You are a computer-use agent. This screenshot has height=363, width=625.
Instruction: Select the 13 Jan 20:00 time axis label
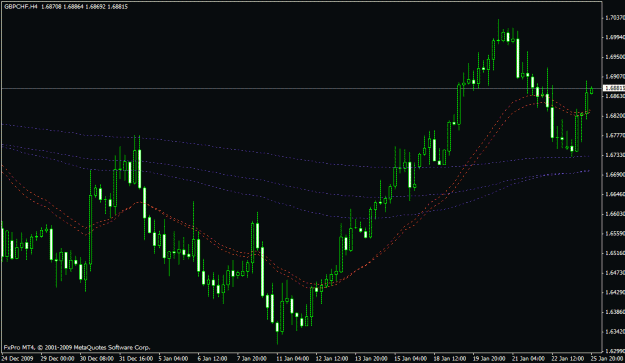pyautogui.click(x=371, y=359)
